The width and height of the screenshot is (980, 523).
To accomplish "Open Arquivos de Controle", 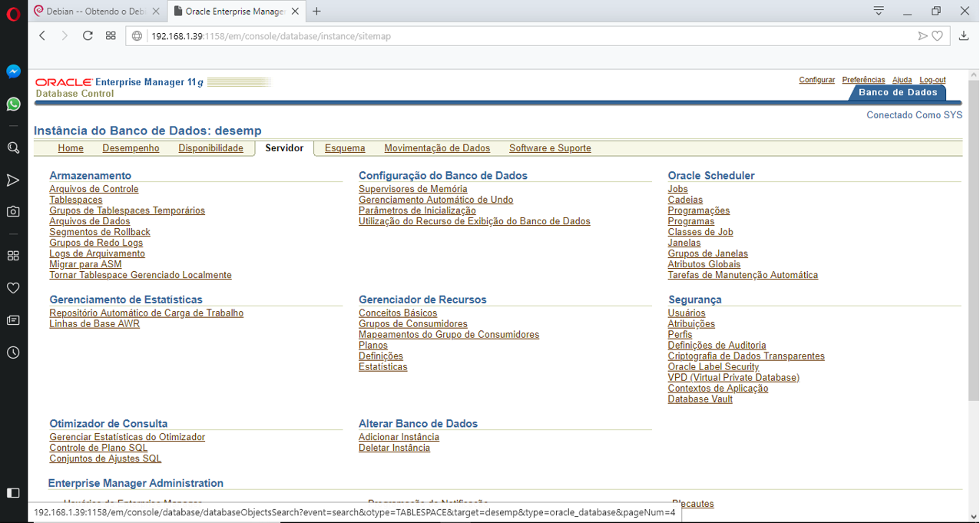I will click(94, 189).
